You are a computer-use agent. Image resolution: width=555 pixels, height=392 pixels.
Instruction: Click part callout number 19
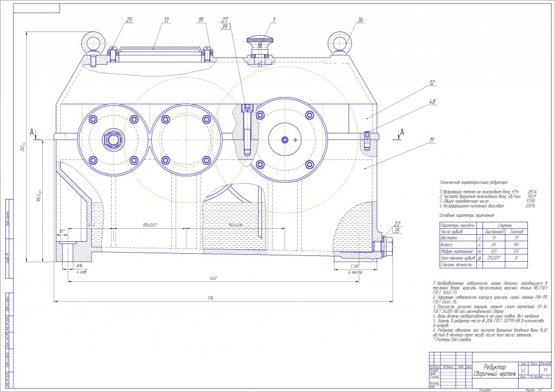201,20
